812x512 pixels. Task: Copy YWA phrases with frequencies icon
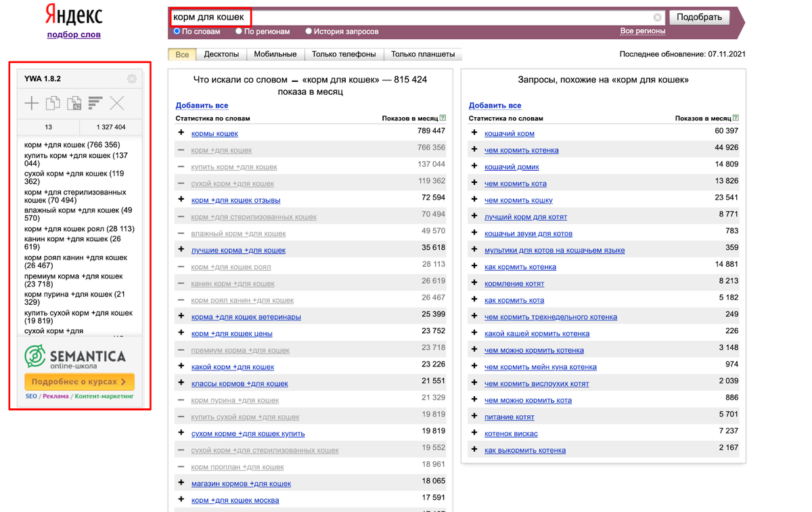point(74,103)
